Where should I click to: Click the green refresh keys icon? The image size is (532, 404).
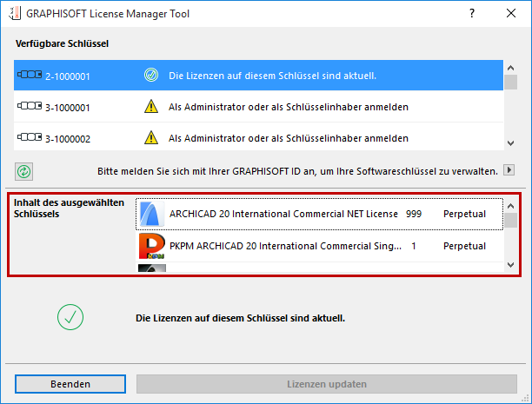click(24, 171)
